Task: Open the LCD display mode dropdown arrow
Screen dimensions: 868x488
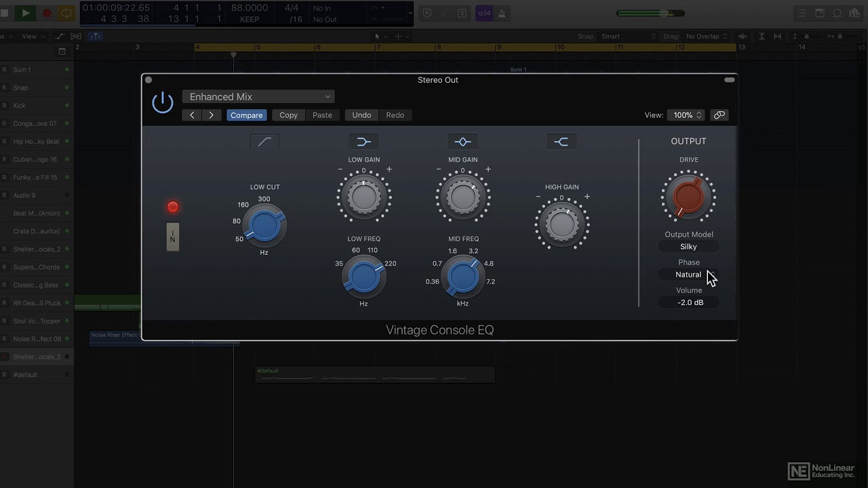Action: tap(410, 14)
